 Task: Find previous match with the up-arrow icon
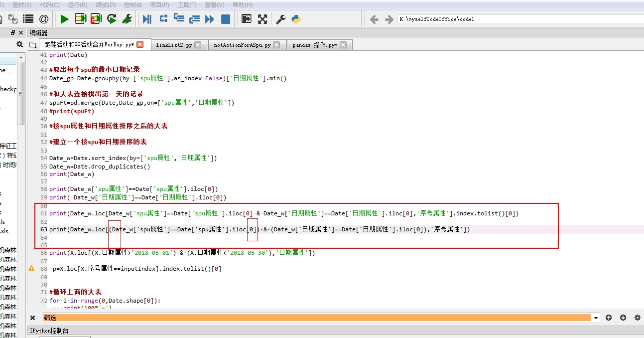click(x=609, y=318)
